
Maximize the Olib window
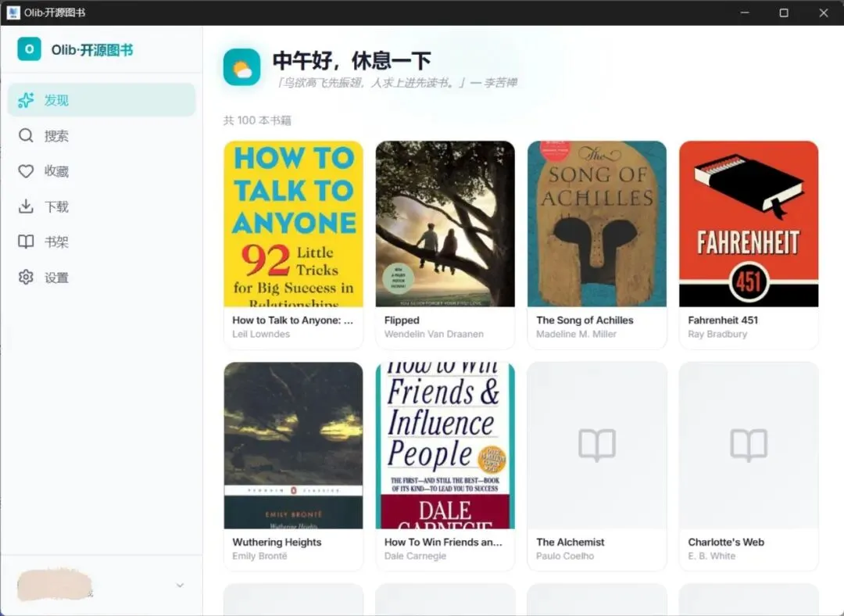click(x=784, y=13)
